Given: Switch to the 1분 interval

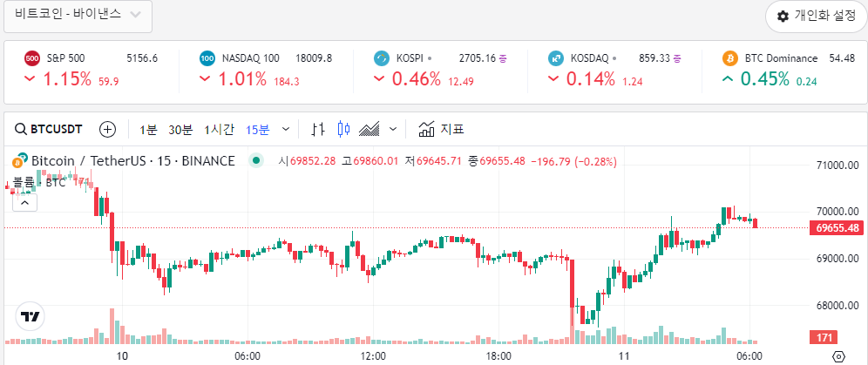Looking at the screenshot, I should pos(148,129).
